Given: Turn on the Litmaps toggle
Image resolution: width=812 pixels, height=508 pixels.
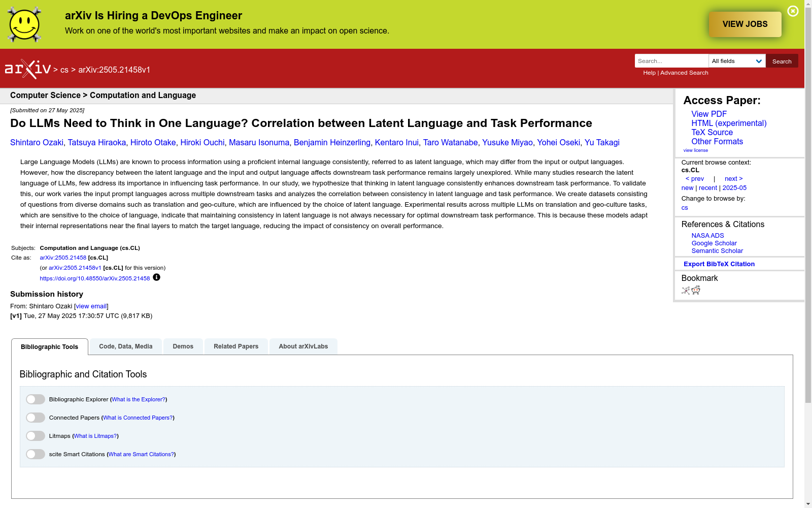Looking at the screenshot, I should pos(36,436).
